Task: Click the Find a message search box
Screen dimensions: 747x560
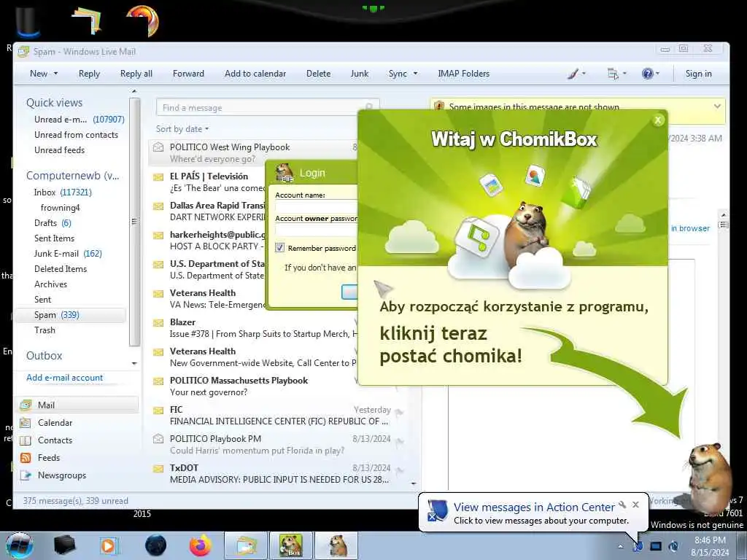Action: [x=267, y=108]
